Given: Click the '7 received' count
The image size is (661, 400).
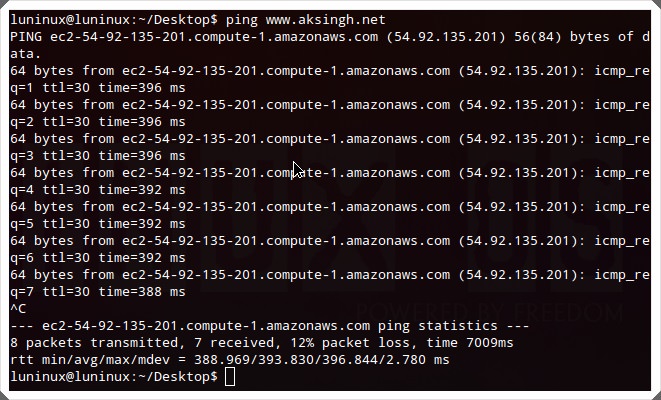Looking at the screenshot, I should [x=234, y=343].
